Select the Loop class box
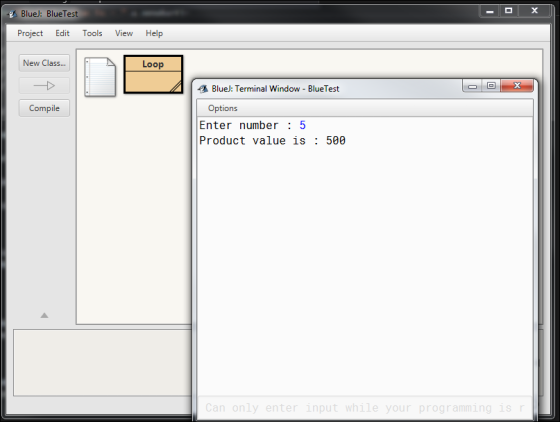 pos(153,74)
